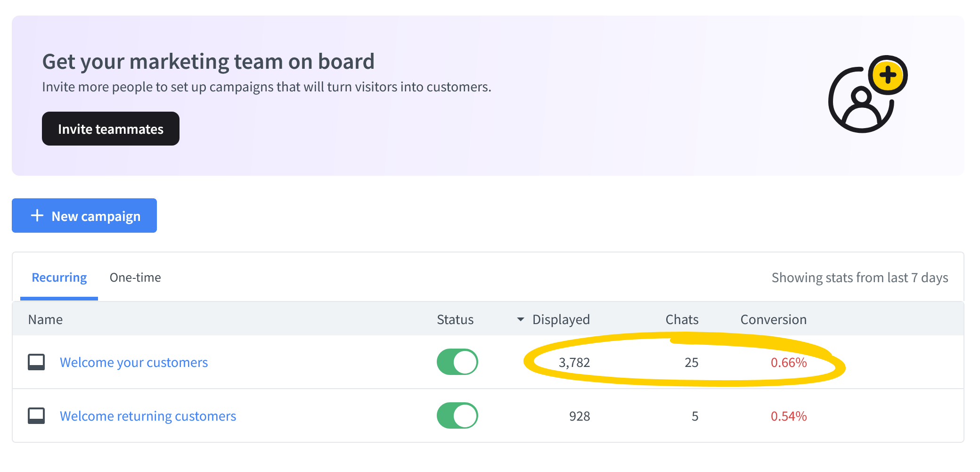Click the yellow plus badge on the user icon

[888, 75]
